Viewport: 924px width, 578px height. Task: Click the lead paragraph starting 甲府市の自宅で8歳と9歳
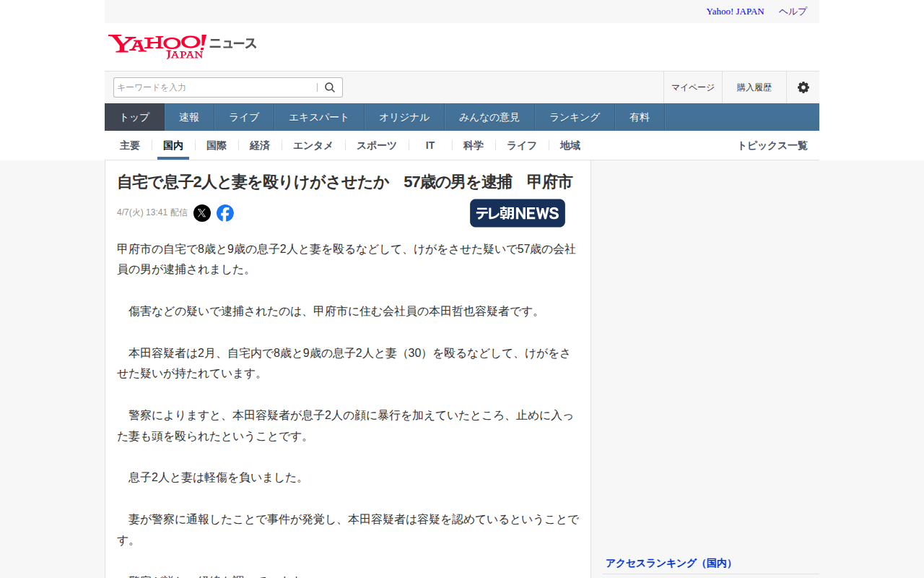pyautogui.click(x=346, y=259)
